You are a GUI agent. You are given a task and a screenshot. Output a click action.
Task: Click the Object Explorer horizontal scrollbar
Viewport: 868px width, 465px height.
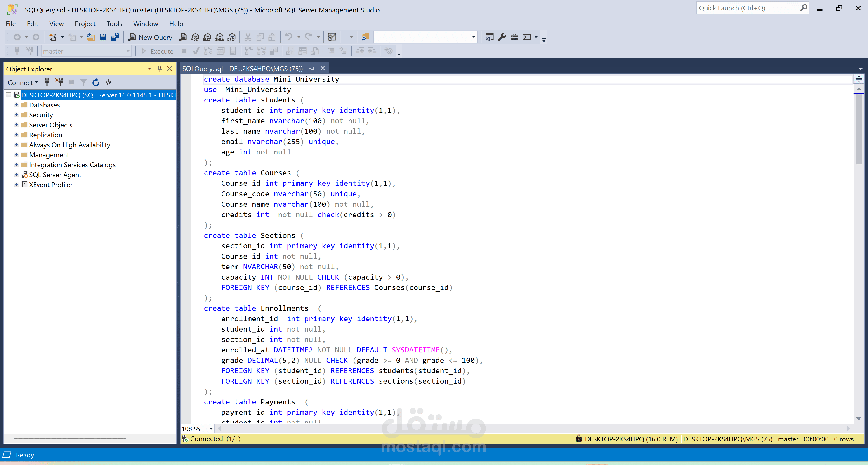[x=70, y=438]
